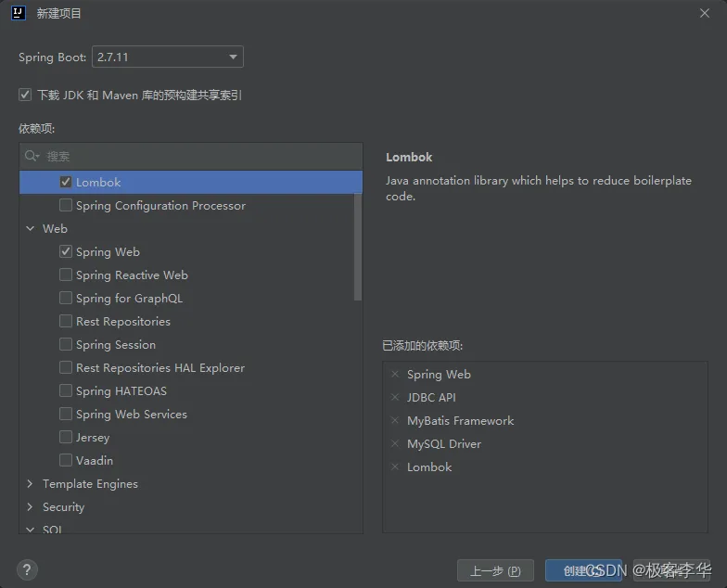Select the Web category label
Viewport: 727px width, 588px height.
click(x=56, y=228)
